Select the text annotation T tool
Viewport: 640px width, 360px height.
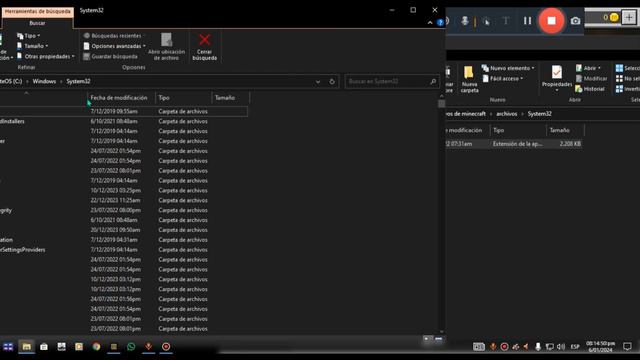pyautogui.click(x=505, y=21)
